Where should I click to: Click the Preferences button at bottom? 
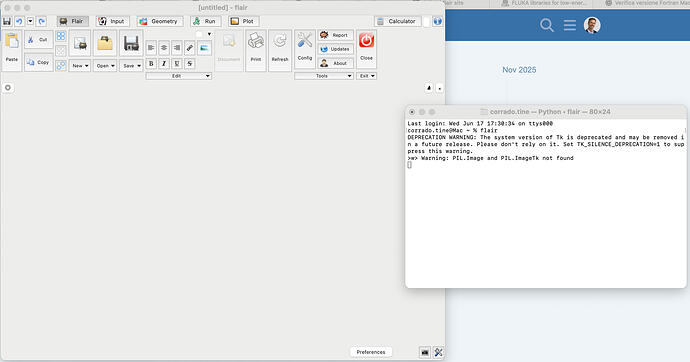pos(371,352)
